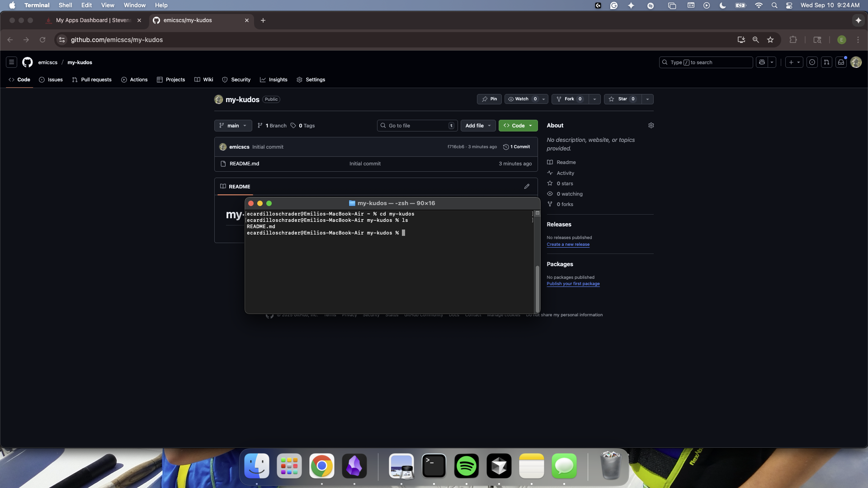868x488 pixels.
Task: Star the my-kudos repository
Action: pos(622,99)
